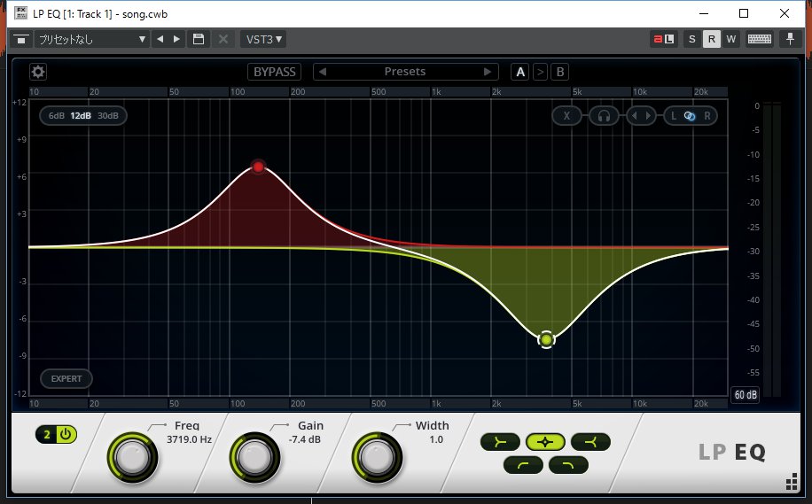Switch to comparison slot B
812x504 pixels.
pos(560,72)
